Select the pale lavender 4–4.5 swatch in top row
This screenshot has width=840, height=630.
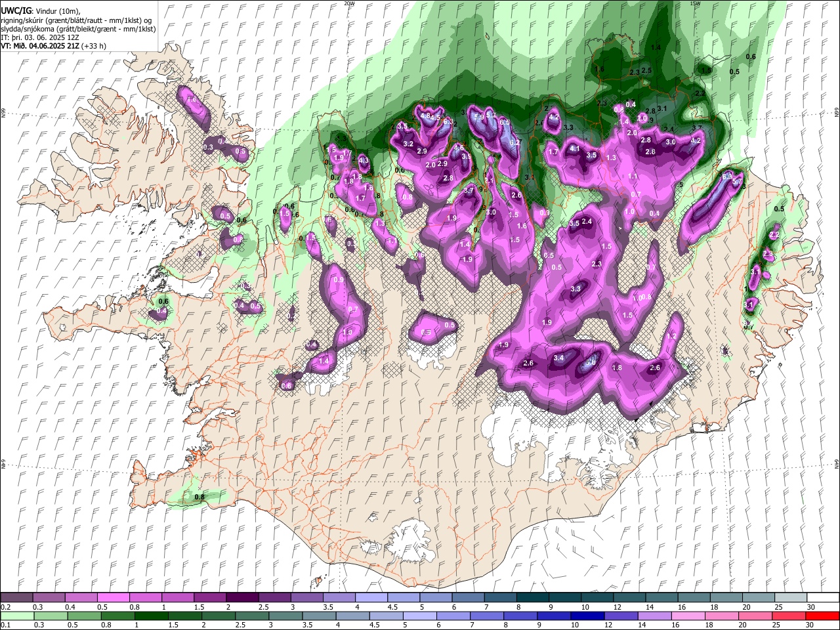point(371,597)
